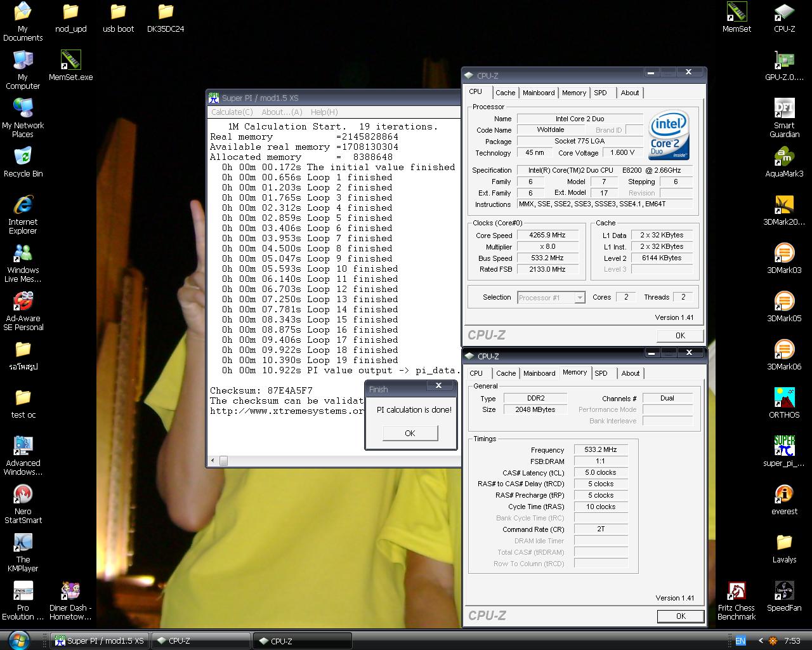The width and height of the screenshot is (812, 650).
Task: Launch MemSet.exe on desktop
Action: 70,65
